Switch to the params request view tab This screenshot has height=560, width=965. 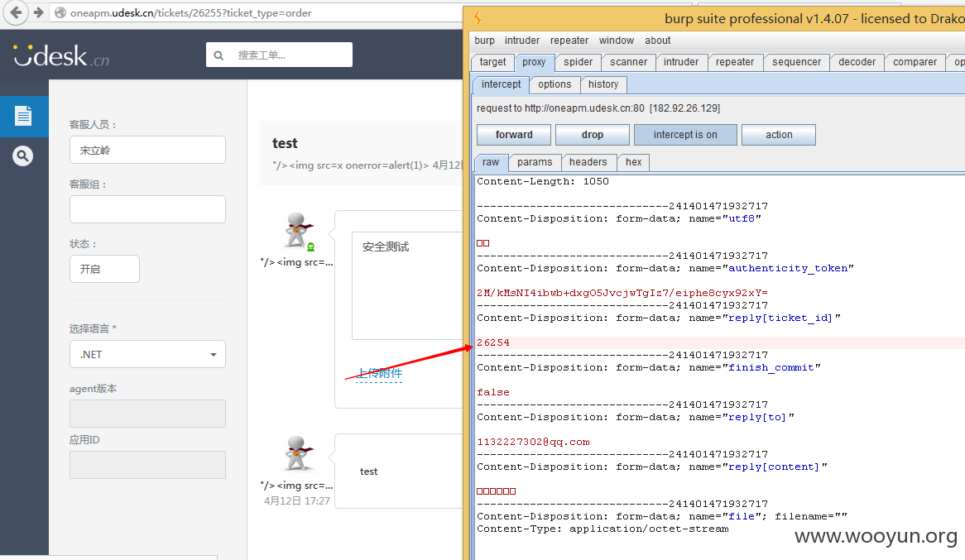click(x=534, y=162)
